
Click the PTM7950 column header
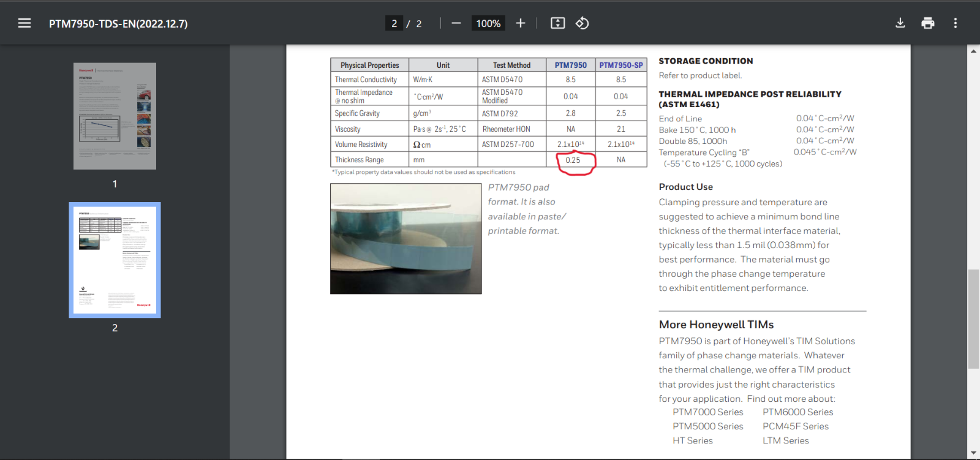(571, 65)
